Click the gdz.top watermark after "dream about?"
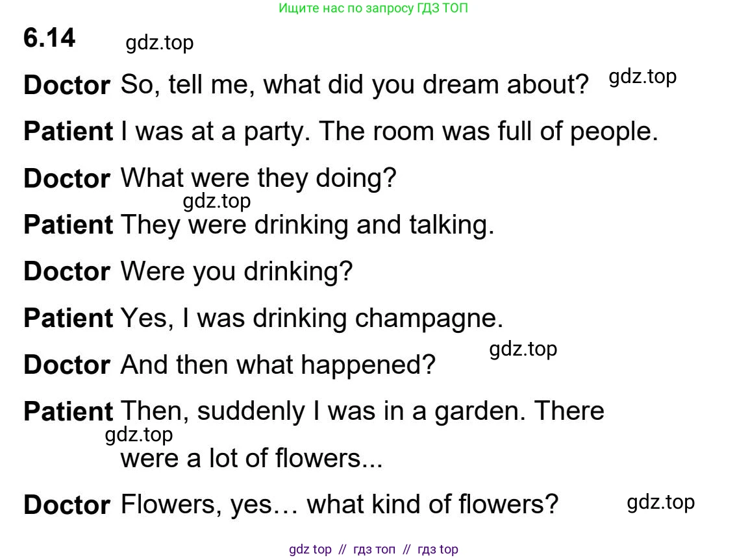Image resolution: width=748 pixels, height=560 pixels. click(642, 77)
